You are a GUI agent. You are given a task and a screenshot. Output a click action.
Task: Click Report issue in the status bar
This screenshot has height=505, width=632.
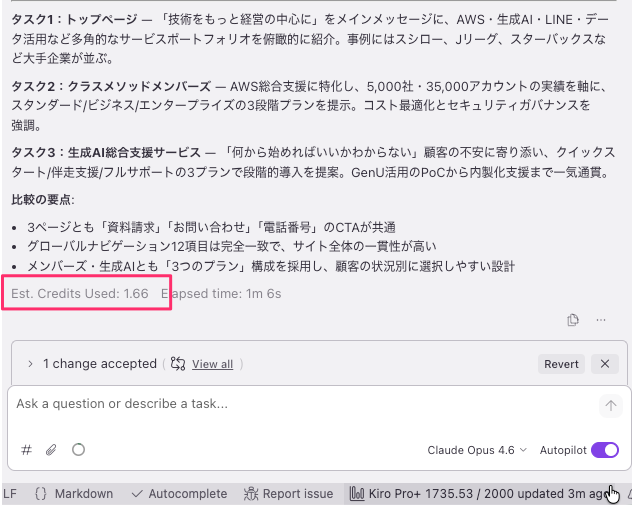point(289,493)
